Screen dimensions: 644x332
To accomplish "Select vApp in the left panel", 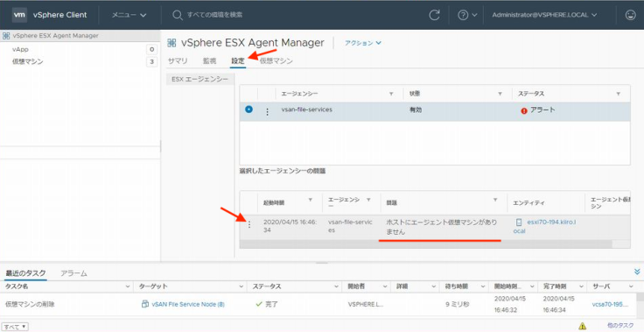I will (x=20, y=49).
